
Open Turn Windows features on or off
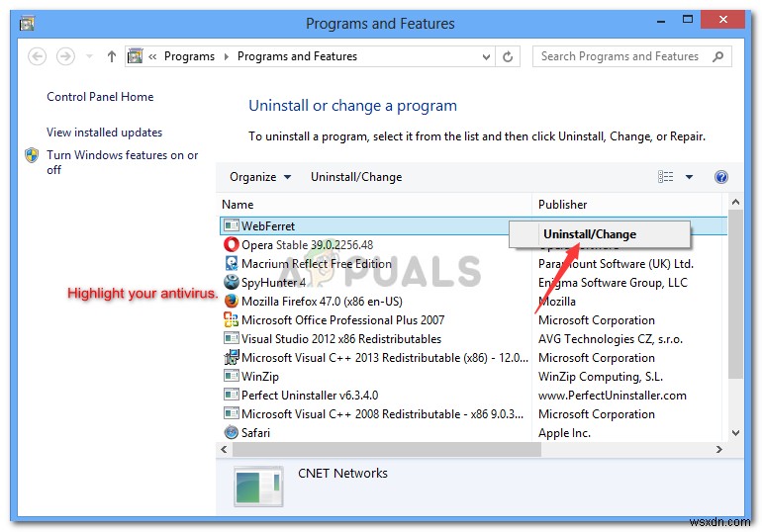pyautogui.click(x=122, y=162)
